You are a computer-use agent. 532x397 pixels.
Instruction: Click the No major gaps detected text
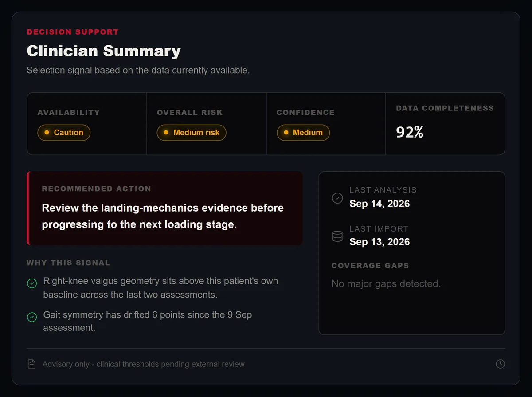[386, 283]
